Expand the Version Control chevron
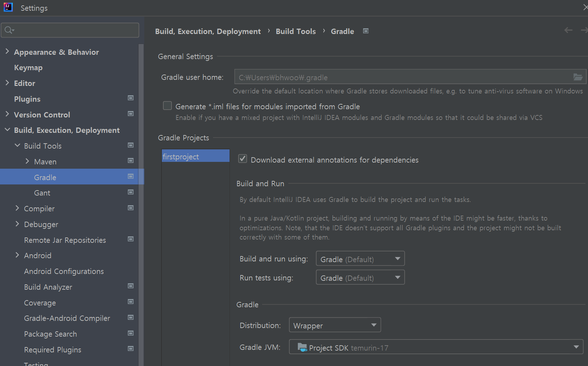The width and height of the screenshot is (588, 366). coord(7,114)
